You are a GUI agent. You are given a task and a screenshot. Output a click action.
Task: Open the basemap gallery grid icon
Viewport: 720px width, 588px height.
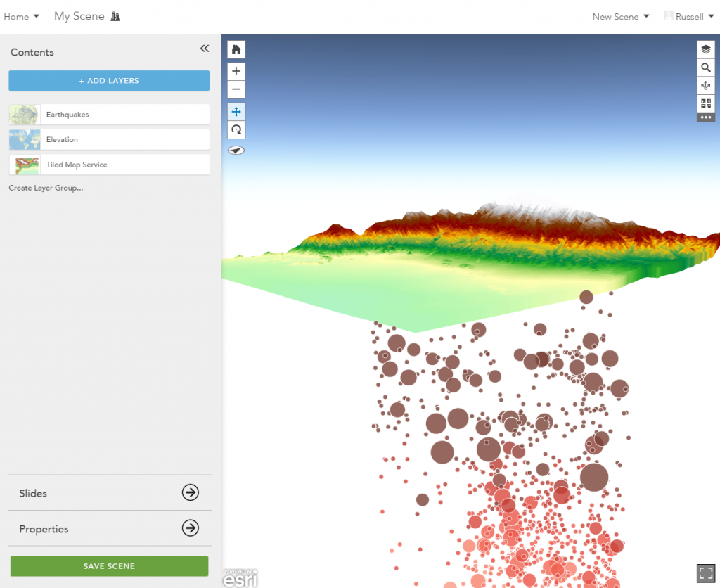click(x=706, y=103)
